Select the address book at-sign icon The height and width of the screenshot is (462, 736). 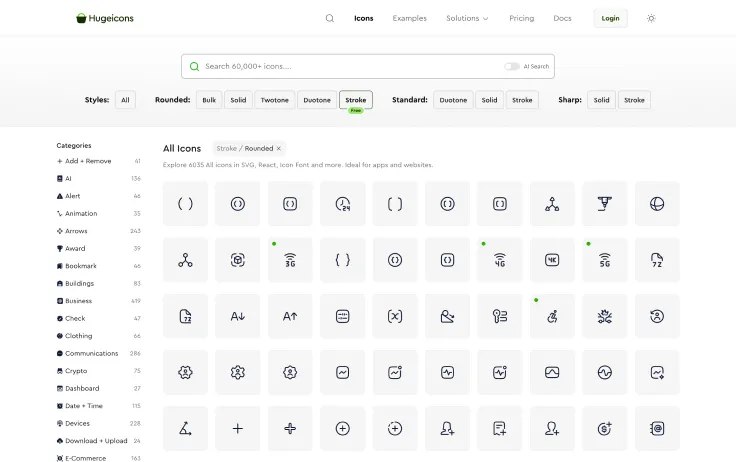657,428
